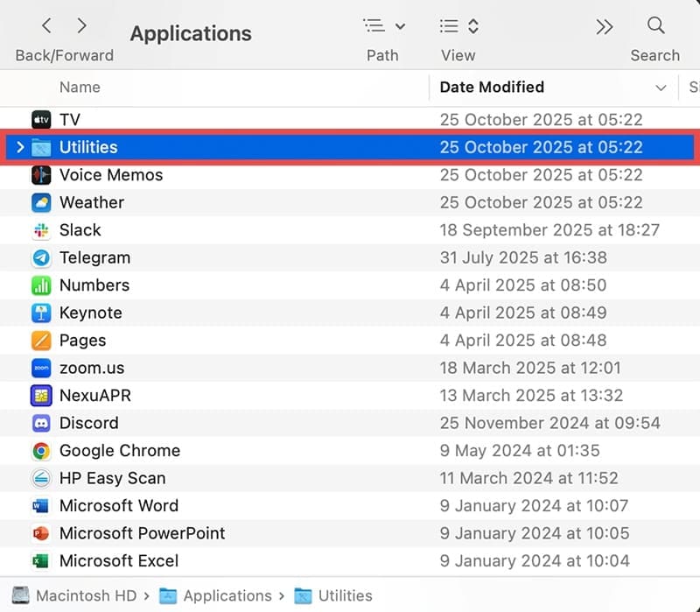Click the View list-style icon
700x612 pixels.
tap(449, 26)
